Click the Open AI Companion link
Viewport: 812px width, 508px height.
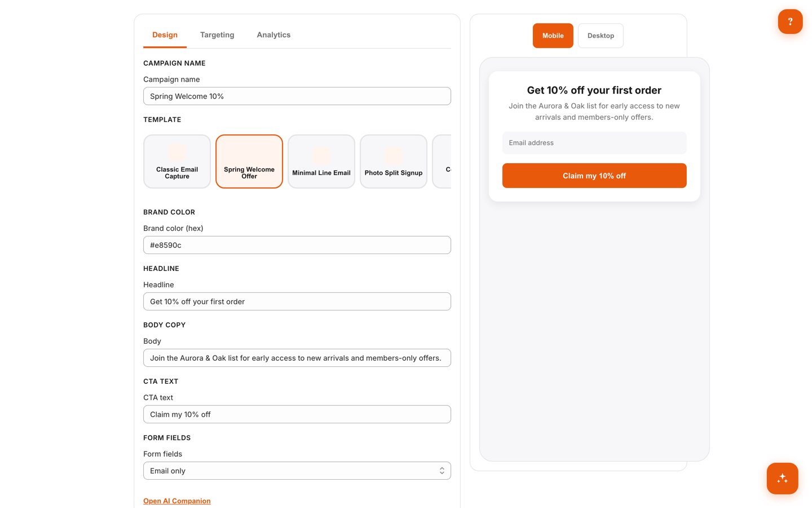[177, 501]
